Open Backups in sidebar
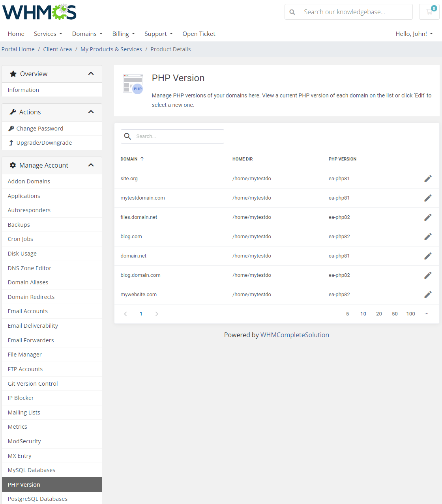This screenshot has height=504, width=442. tap(52, 225)
